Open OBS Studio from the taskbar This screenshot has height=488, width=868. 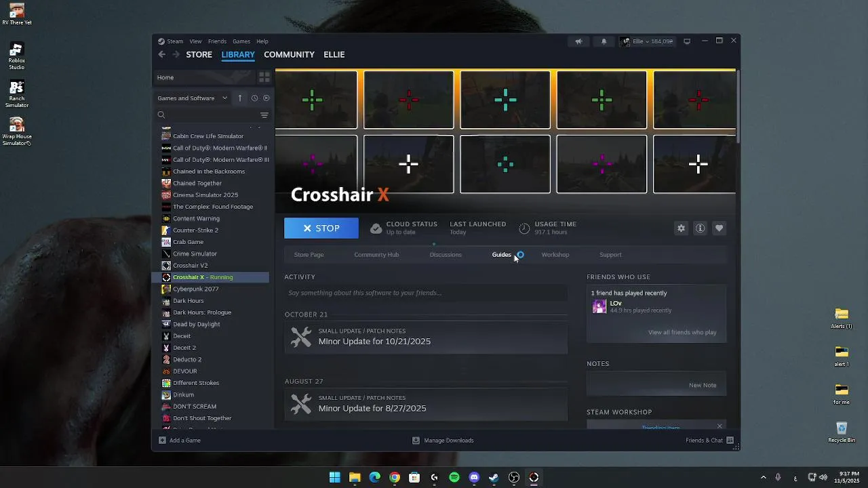(514, 477)
